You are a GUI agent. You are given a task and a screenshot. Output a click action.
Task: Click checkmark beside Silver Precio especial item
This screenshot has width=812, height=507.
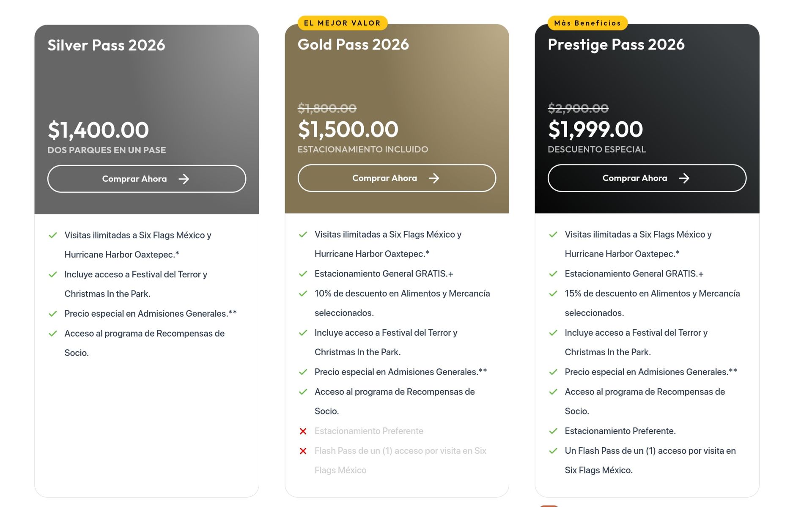52,314
